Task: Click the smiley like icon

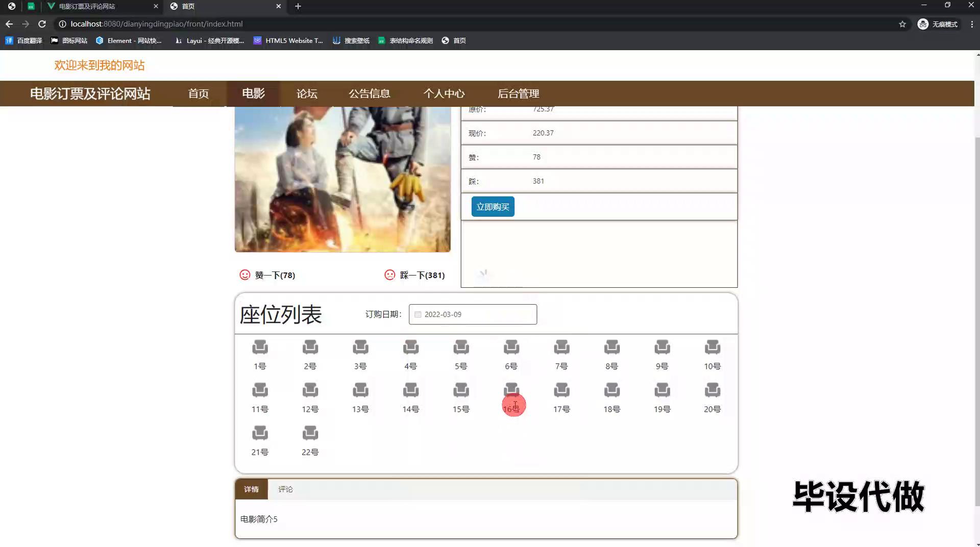Action: coord(245,275)
